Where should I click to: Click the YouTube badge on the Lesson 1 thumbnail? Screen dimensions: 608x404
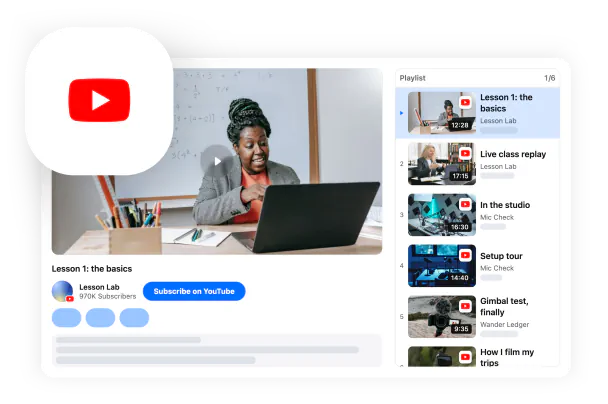pyautogui.click(x=465, y=102)
